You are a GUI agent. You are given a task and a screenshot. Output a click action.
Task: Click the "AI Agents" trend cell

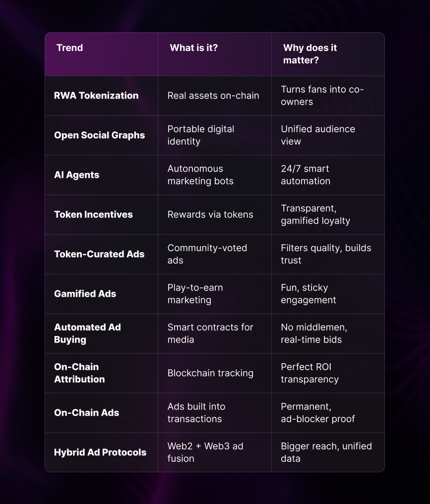point(76,175)
